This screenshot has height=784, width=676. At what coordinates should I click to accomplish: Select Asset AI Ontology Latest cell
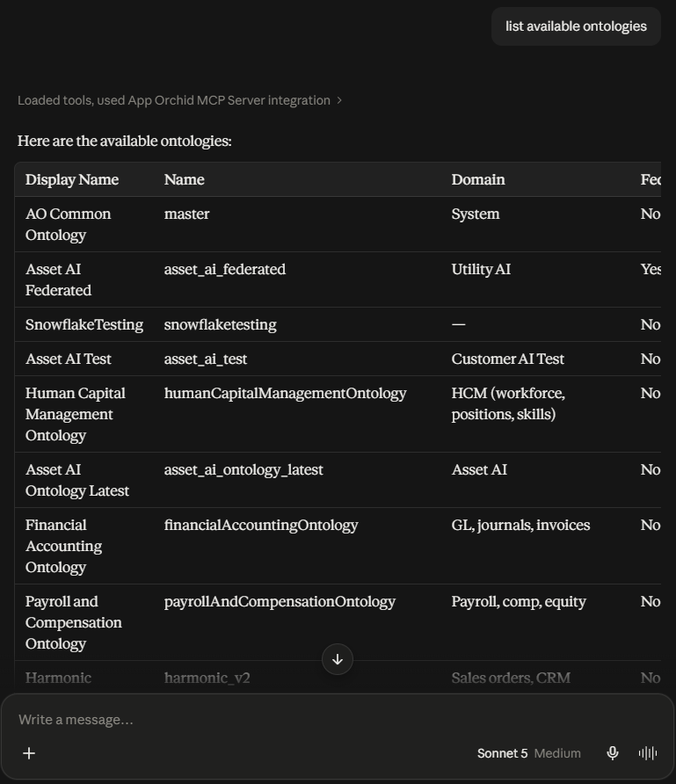pos(77,480)
